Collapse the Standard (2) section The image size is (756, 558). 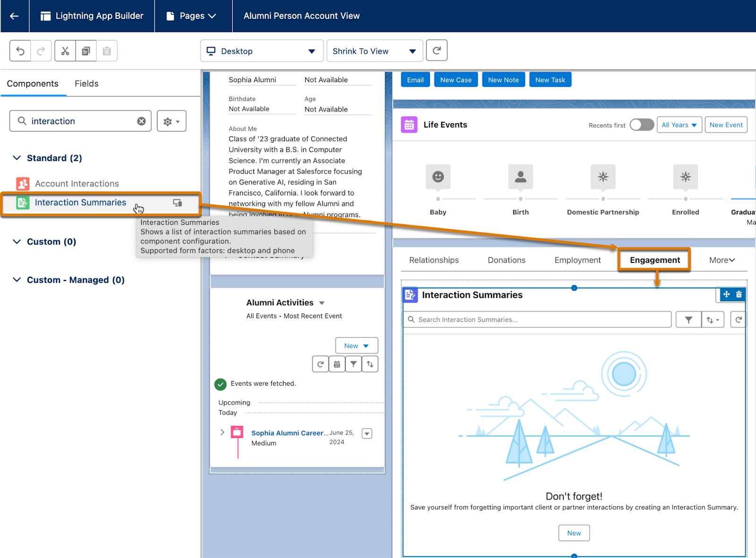17,158
